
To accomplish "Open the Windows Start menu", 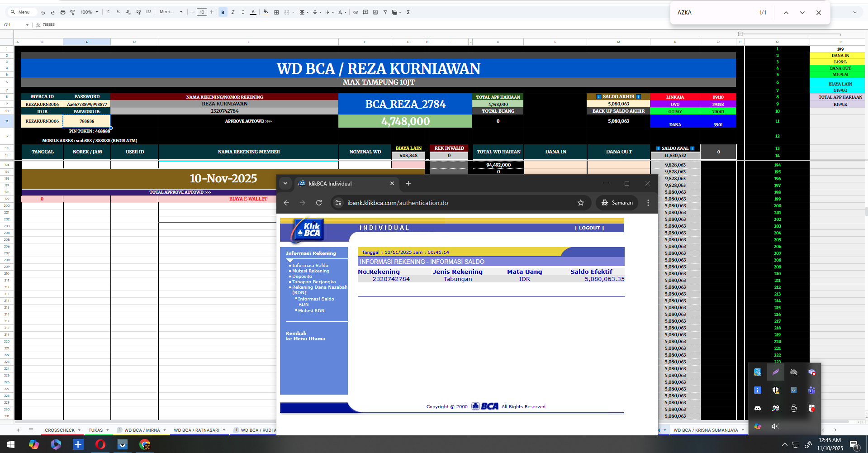I will point(11,444).
